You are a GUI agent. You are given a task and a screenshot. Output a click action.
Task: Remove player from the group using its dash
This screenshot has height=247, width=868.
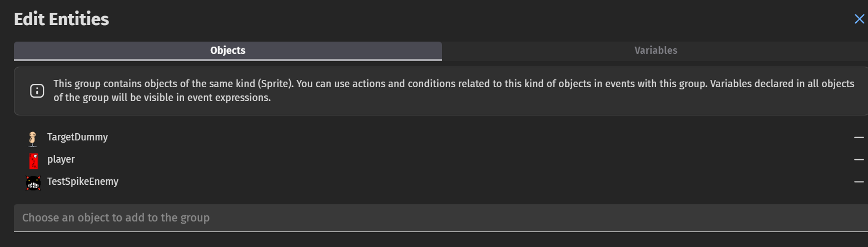point(859,159)
